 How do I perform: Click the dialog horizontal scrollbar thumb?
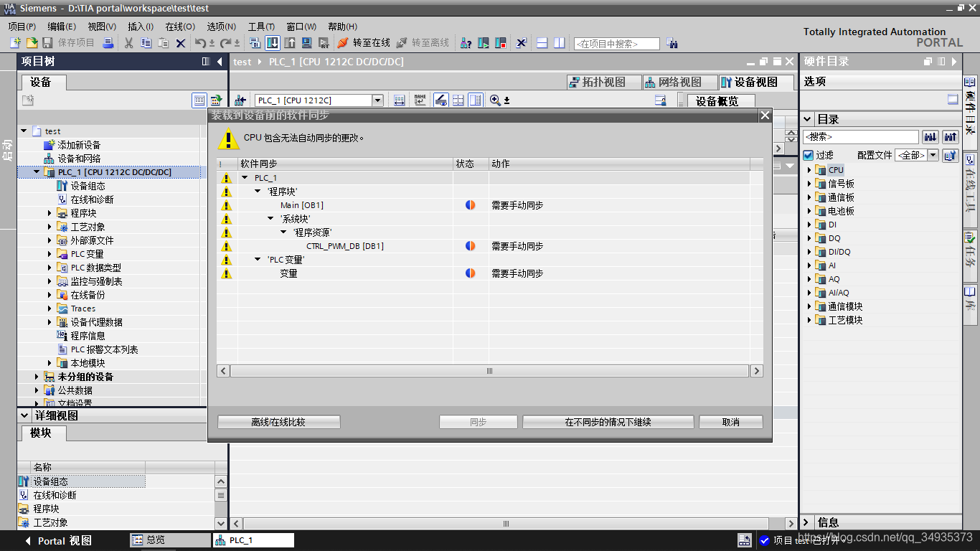(x=489, y=371)
